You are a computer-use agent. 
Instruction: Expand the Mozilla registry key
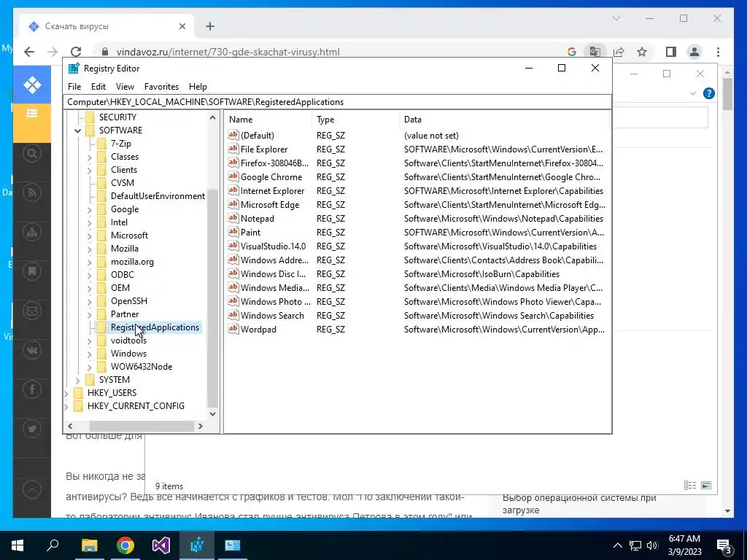90,249
